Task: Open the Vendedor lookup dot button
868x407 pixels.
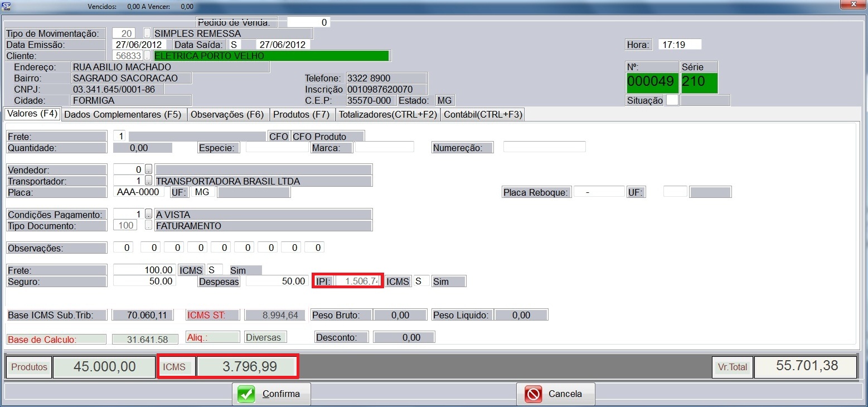Action: coord(148,169)
